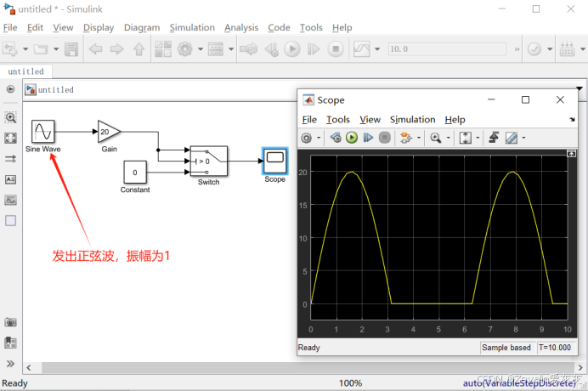Open the Library Browser icon

point(163,49)
